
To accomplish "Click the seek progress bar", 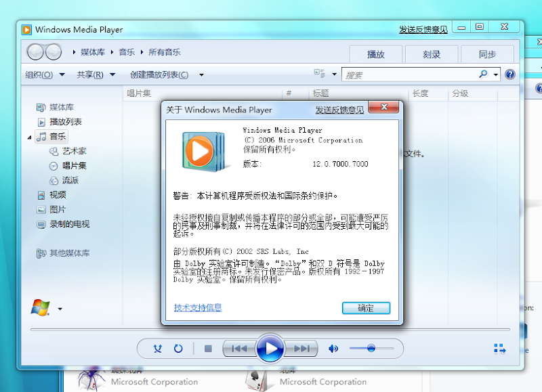I will [270, 330].
